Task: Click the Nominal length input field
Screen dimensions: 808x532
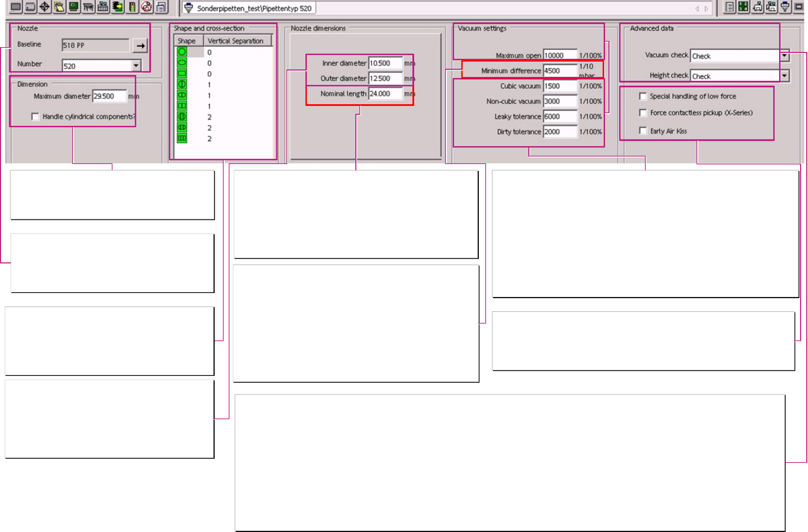Action: point(385,94)
